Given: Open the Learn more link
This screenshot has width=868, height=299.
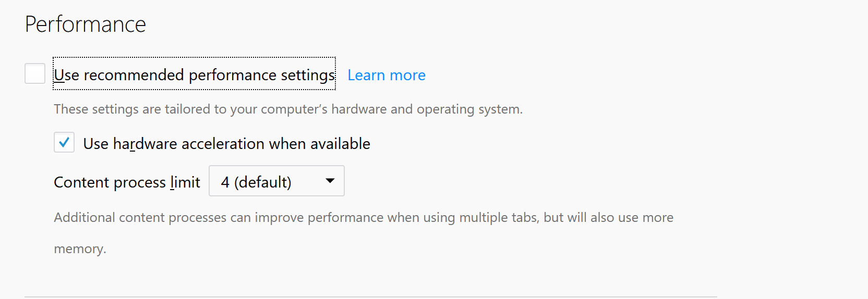Looking at the screenshot, I should [x=386, y=76].
